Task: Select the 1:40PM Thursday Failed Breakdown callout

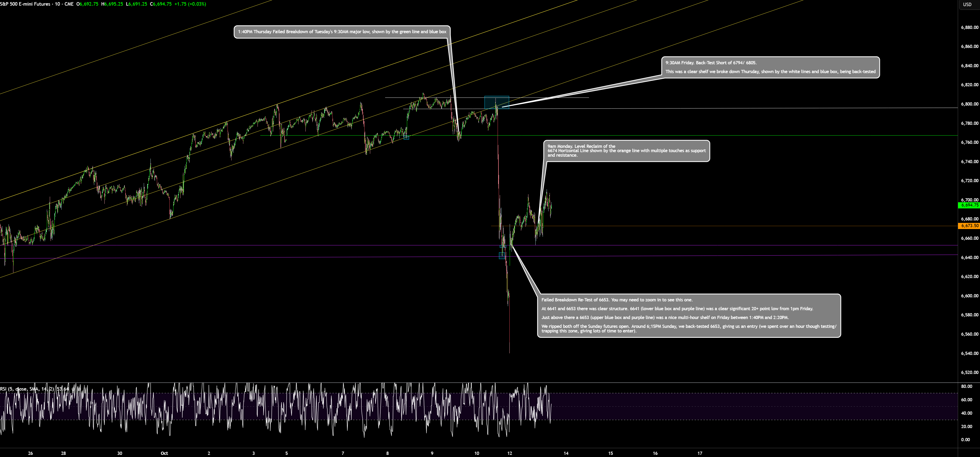Action: (x=342, y=32)
